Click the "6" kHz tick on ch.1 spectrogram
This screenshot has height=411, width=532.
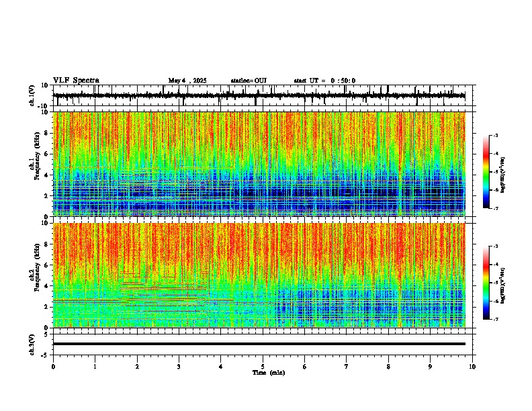[46, 154]
